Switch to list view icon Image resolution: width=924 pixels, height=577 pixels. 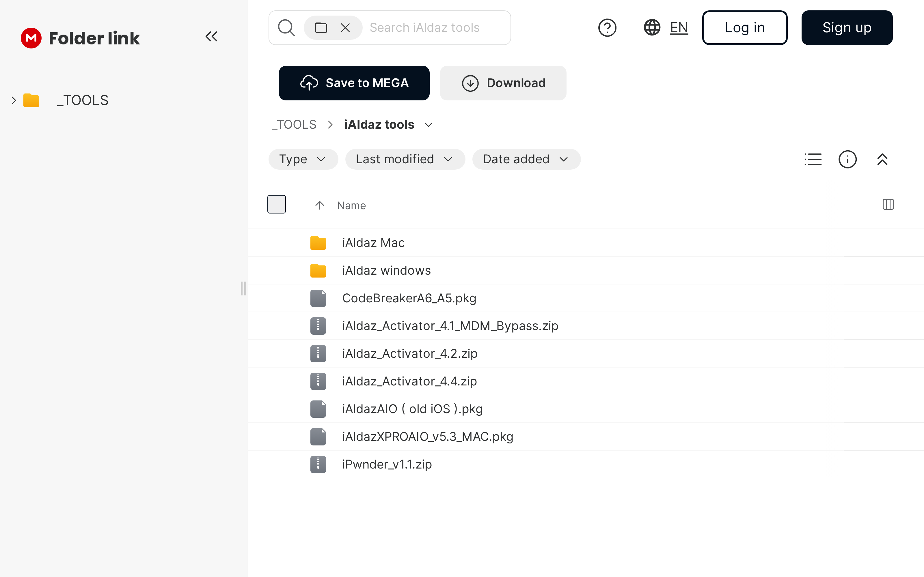tap(813, 159)
